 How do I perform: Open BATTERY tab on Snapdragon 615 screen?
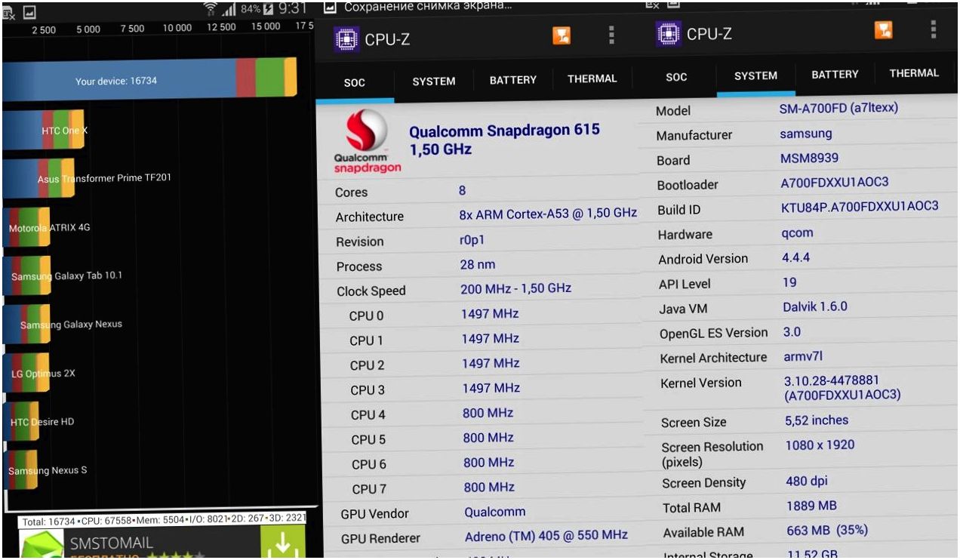pyautogui.click(x=513, y=79)
